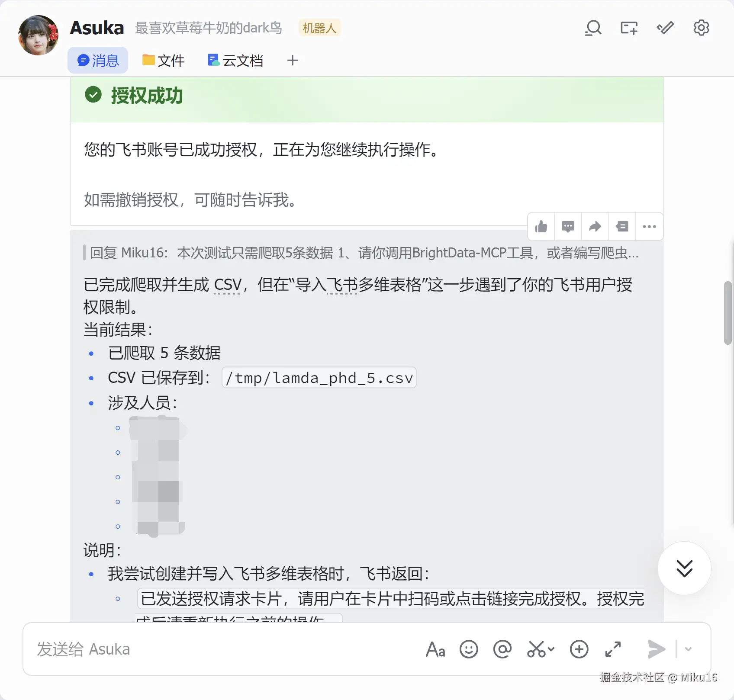
Task: Expand the message editor fullscreen
Action: [x=613, y=649]
